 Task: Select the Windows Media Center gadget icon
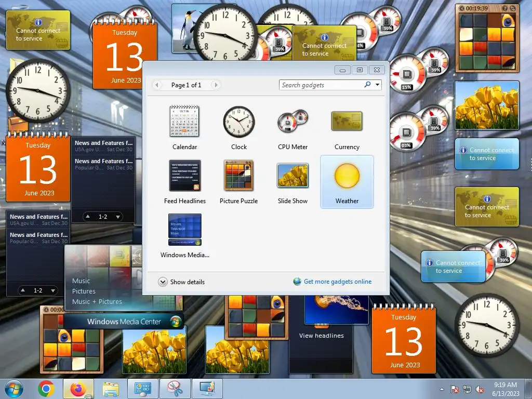tap(185, 230)
